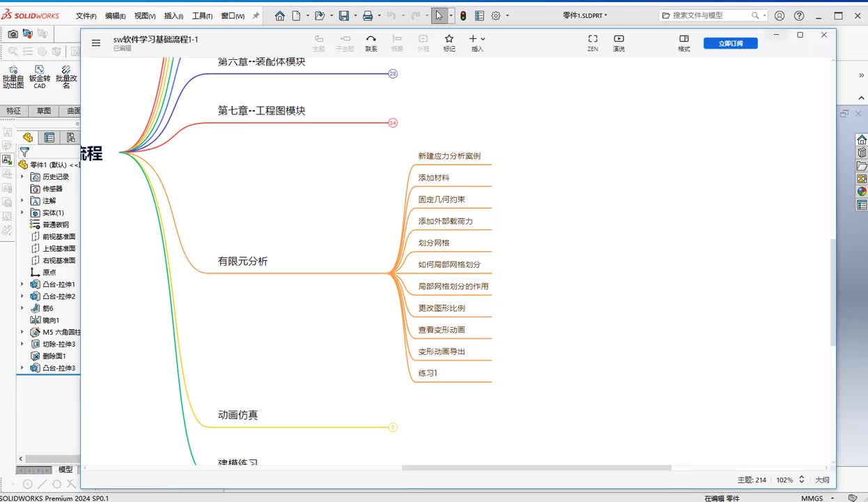
Task: Click the 大纲 outline button
Action: pyautogui.click(x=822, y=480)
